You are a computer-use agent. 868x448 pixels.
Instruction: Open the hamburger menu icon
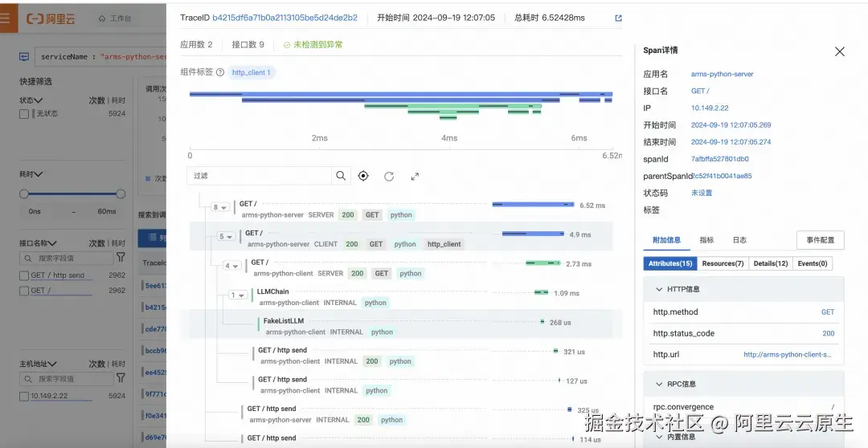pos(5,18)
